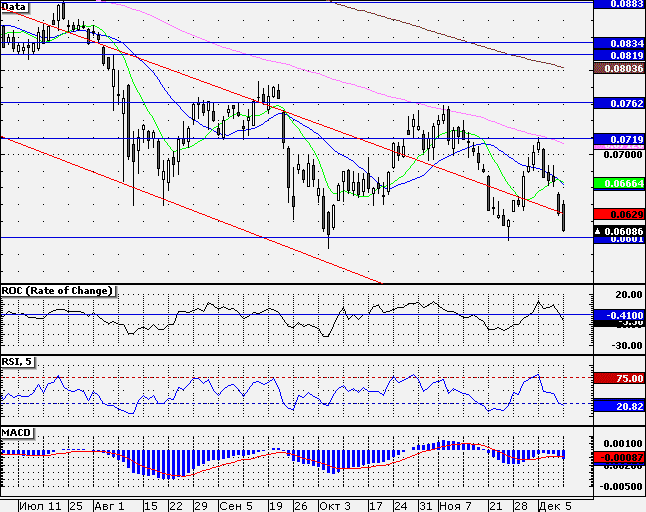Select the brown 0.08036 moving average tag

point(620,68)
